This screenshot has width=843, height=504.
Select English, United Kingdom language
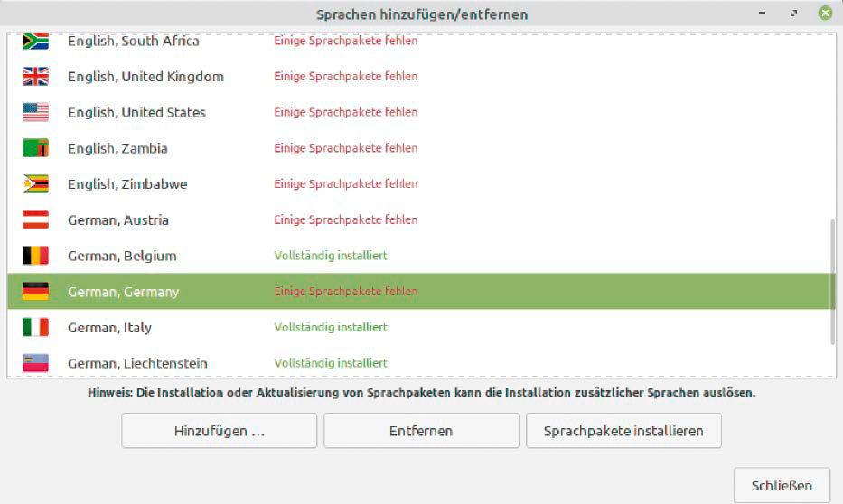point(419,76)
